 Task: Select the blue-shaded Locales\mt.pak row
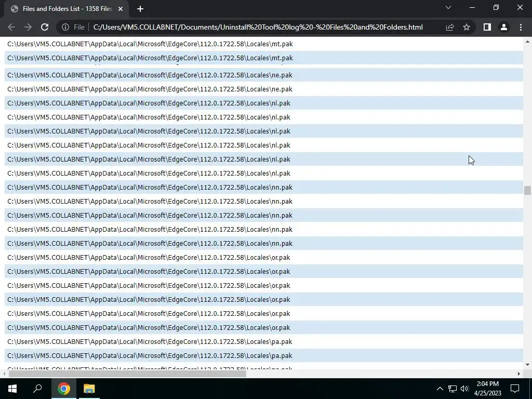point(263,58)
